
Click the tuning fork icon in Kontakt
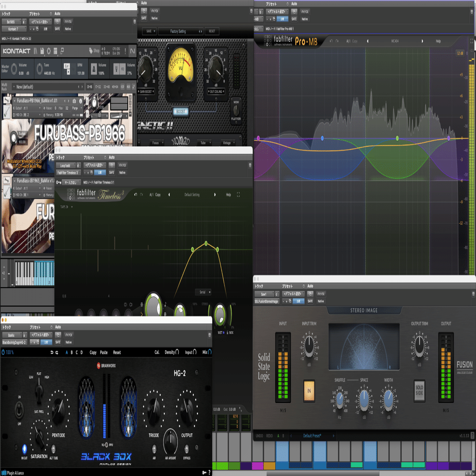coord(116,69)
